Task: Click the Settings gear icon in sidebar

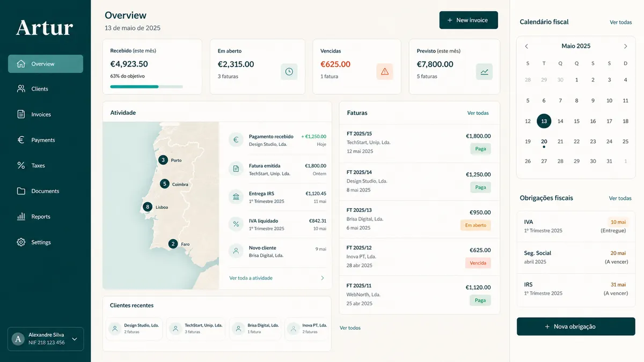Action: click(21, 242)
